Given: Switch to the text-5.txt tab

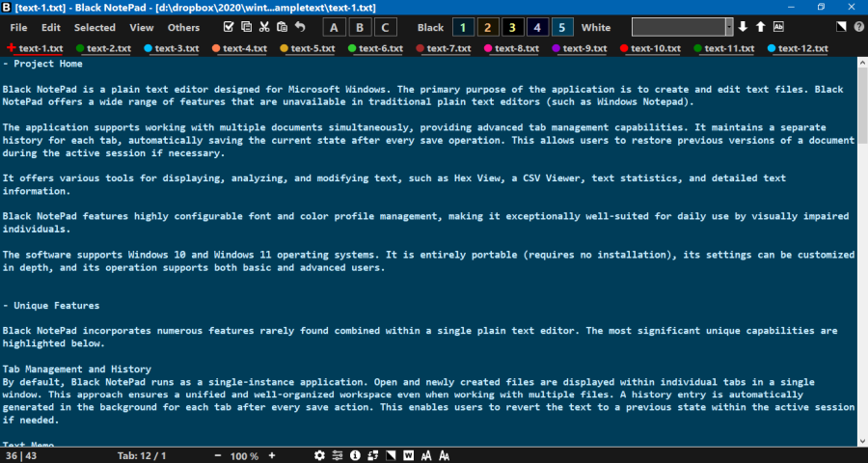Looking at the screenshot, I should point(308,48).
